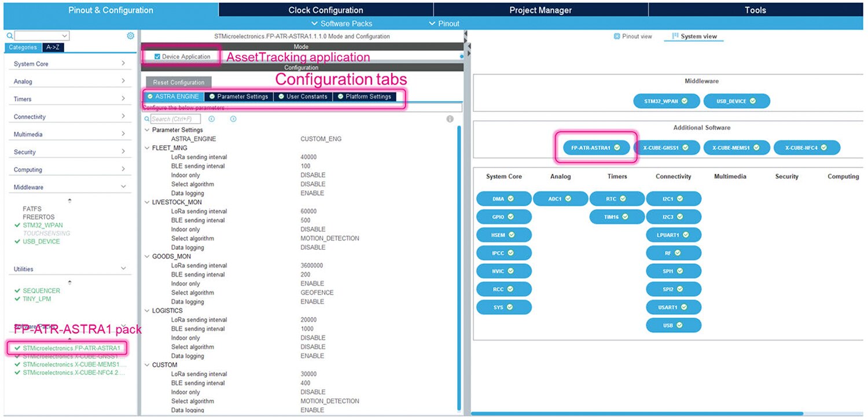Collapse the Utilities category
868x420 pixels.
69,269
